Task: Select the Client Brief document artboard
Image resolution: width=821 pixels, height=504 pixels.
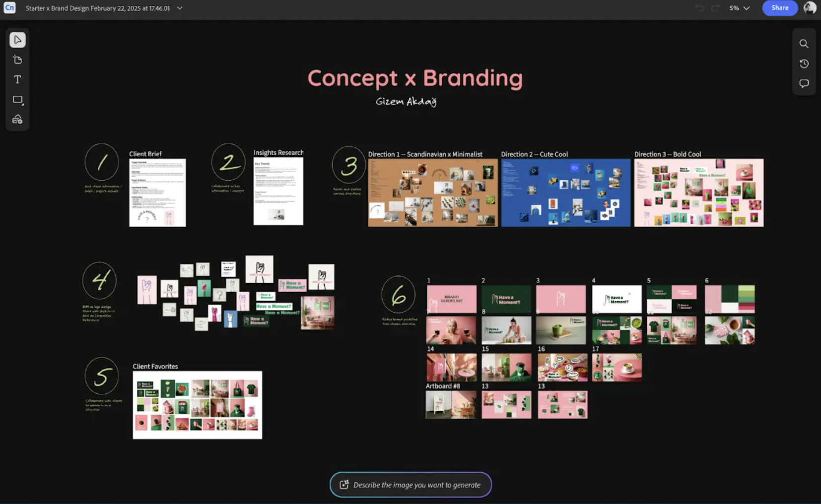Action: 157,192
